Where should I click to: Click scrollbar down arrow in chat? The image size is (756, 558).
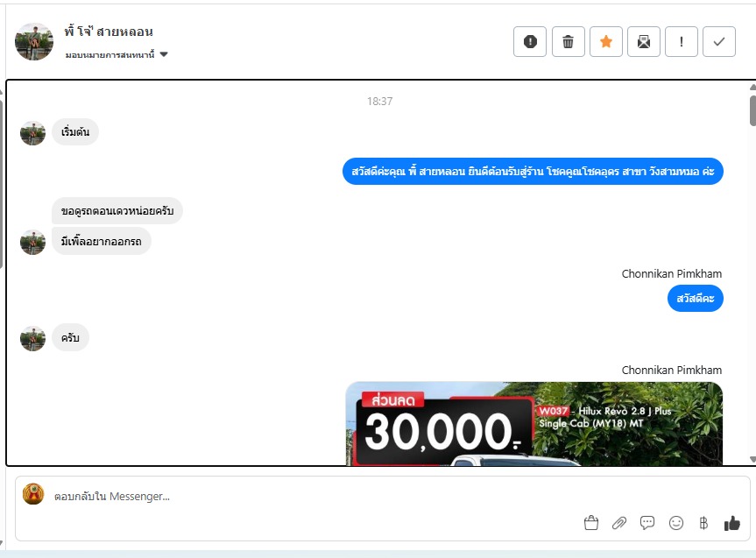(752, 460)
